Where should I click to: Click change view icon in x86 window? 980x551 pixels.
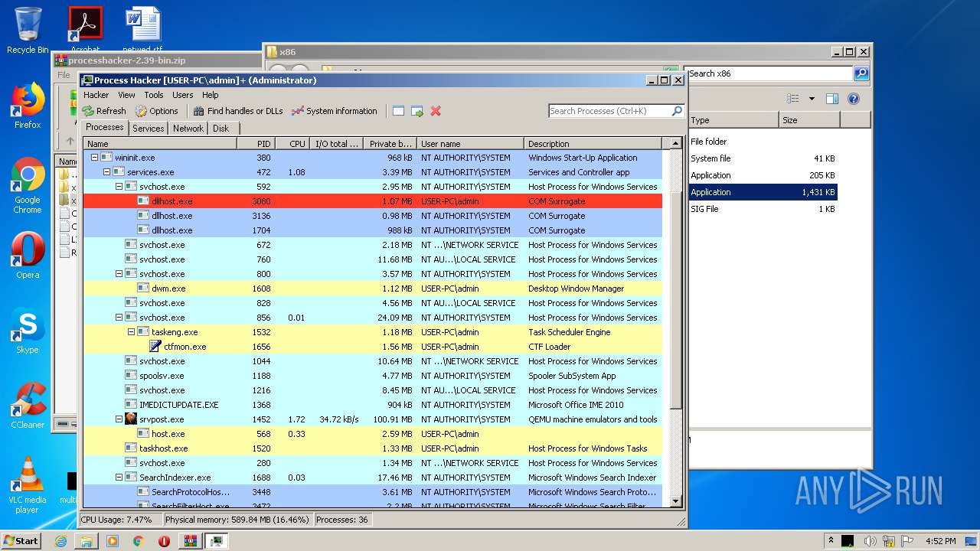pyautogui.click(x=793, y=99)
